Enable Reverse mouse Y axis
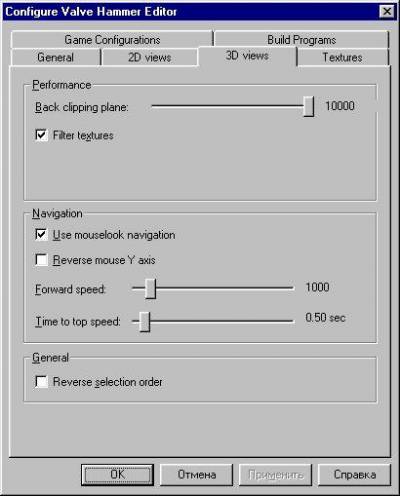The height and width of the screenshot is (496, 400). [x=41, y=260]
